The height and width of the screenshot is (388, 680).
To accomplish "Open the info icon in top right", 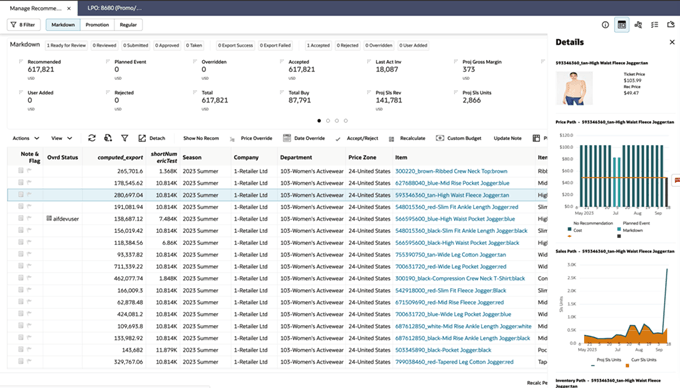I will [605, 25].
